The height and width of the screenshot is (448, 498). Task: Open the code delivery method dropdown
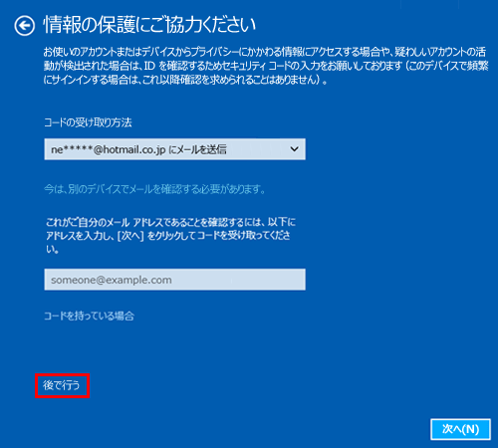[x=174, y=149]
